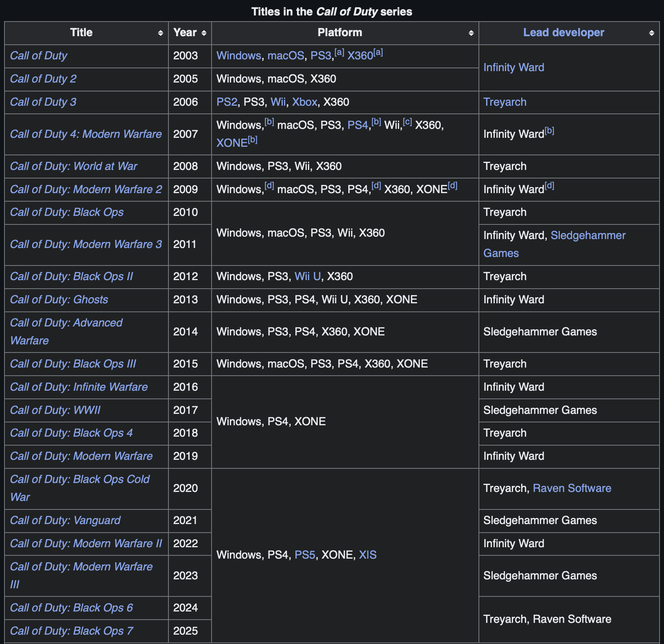Viewport: 664px width, 644px height.
Task: Select 'Windows, macOS, PS3, Wii, X360' cell
Action: coord(345,233)
